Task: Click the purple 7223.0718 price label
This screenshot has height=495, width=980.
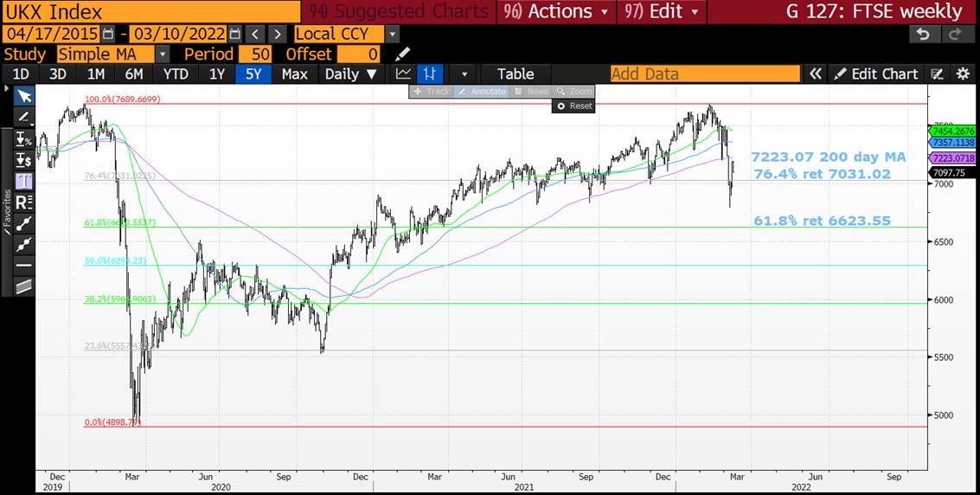Action: point(951,158)
